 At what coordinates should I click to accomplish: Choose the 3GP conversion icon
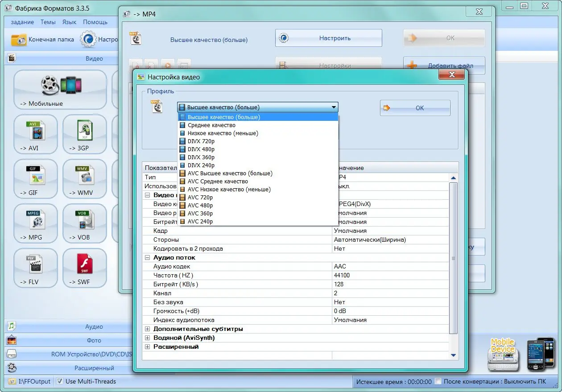pyautogui.click(x=85, y=134)
